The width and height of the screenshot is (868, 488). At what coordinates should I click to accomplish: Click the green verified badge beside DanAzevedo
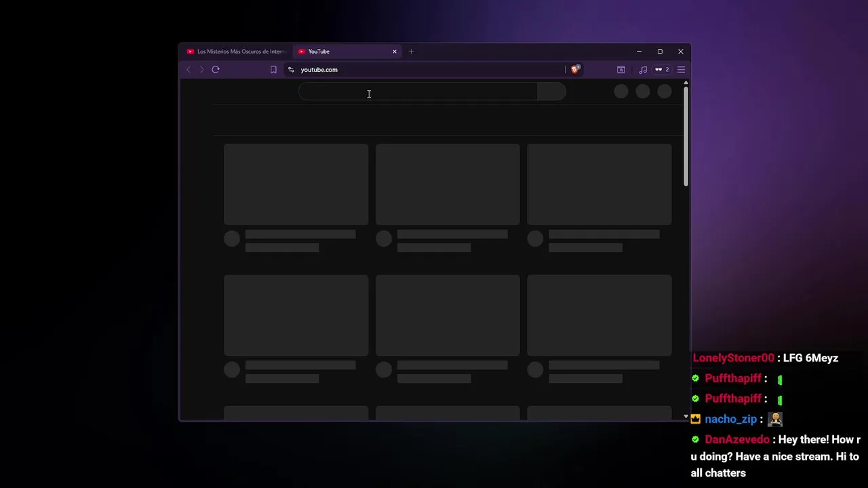tap(695, 439)
